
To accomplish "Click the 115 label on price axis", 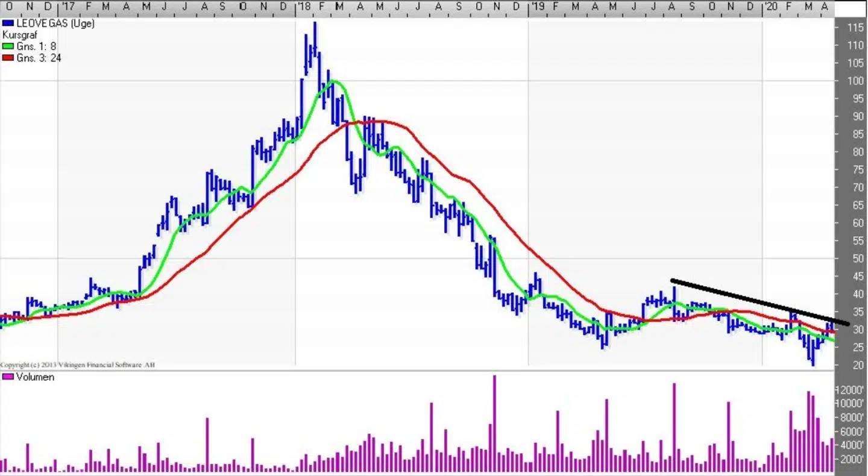I will pyautogui.click(x=856, y=28).
